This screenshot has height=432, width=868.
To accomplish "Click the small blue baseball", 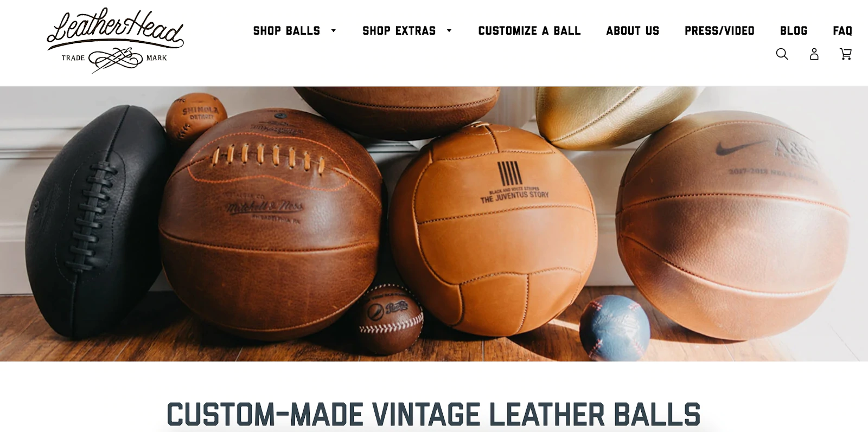I will pyautogui.click(x=614, y=328).
